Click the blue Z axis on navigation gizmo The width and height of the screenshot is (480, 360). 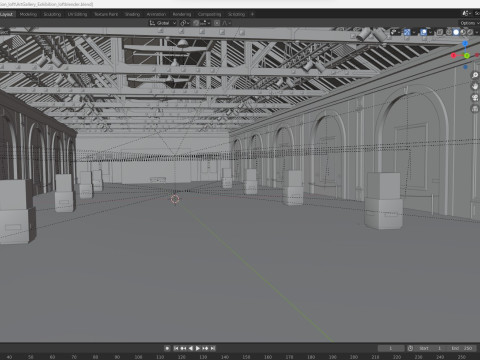tap(465, 44)
